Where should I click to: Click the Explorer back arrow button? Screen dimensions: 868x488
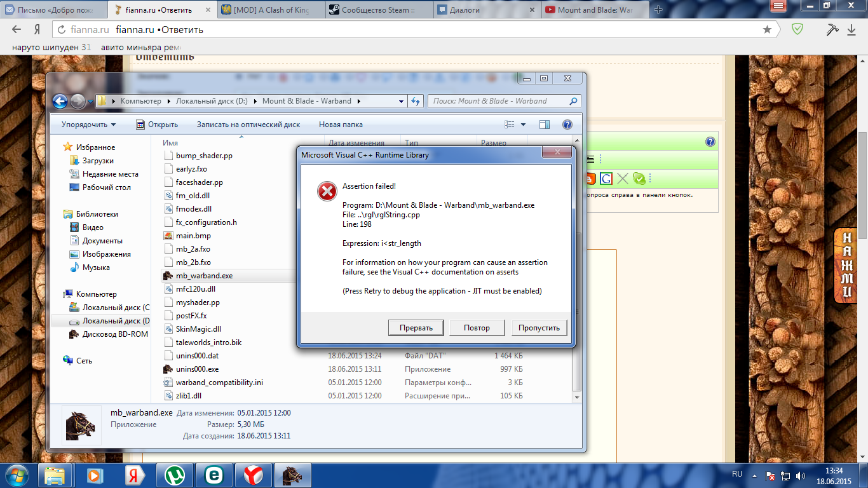[x=60, y=101]
